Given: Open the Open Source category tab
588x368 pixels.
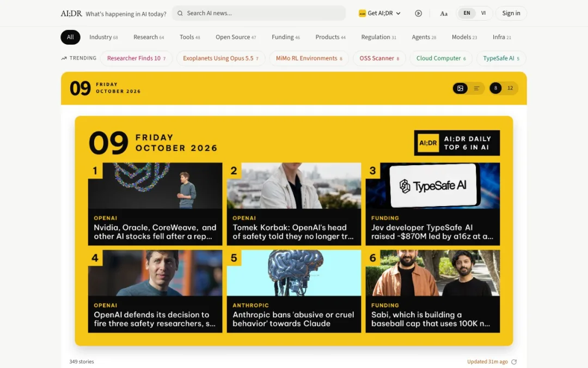Looking at the screenshot, I should [x=236, y=37].
